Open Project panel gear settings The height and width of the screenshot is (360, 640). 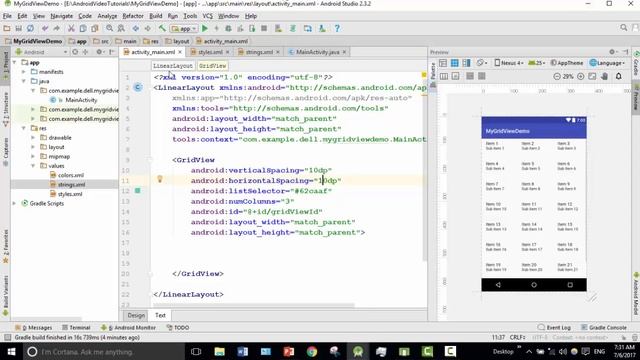99,52
